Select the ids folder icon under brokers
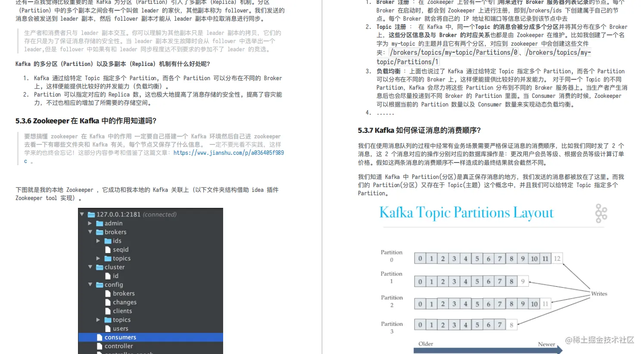This screenshot has width=644, height=354. [108, 241]
